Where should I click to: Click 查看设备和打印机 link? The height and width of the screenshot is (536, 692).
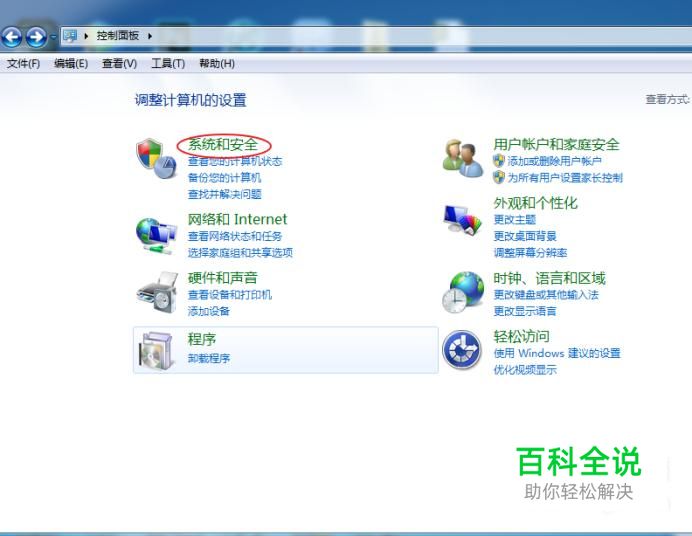coord(230,295)
